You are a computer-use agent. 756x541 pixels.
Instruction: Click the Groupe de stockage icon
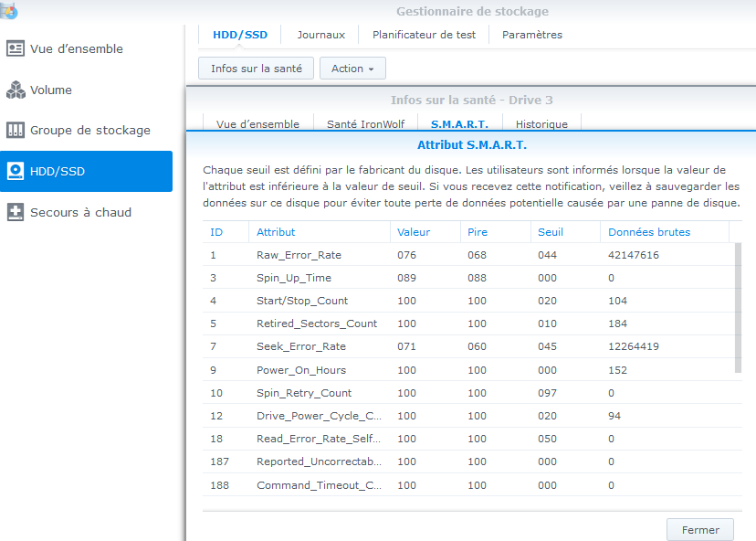[15, 131]
